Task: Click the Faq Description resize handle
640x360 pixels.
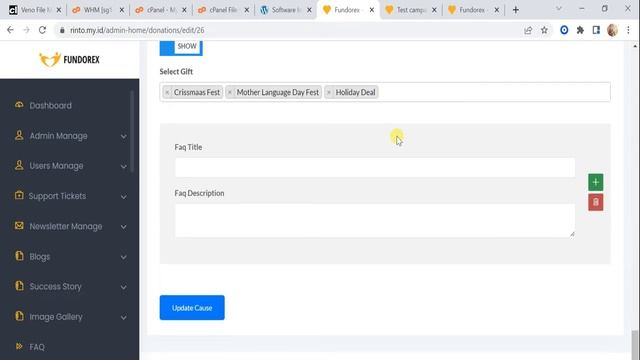Action: [x=572, y=234]
